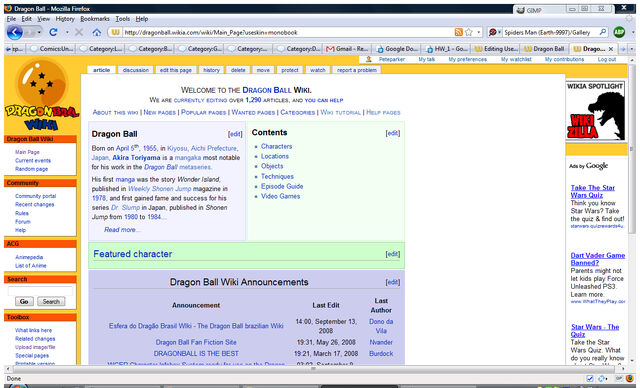Viewport: 640px width, 388px height.
Task: Click the Firefox back arrow button
Action: click(x=15, y=32)
